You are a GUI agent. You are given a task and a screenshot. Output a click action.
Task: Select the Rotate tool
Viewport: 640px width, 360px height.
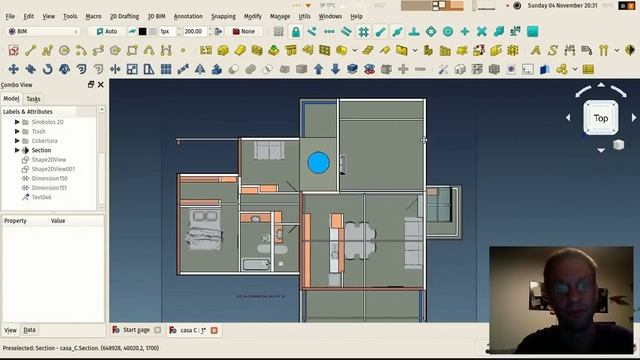[47, 69]
